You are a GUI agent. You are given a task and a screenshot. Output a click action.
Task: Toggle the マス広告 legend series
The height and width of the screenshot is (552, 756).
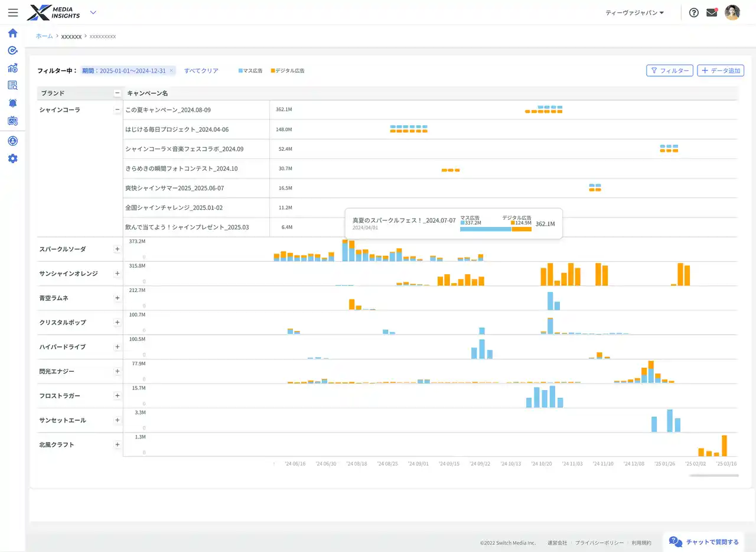click(250, 71)
